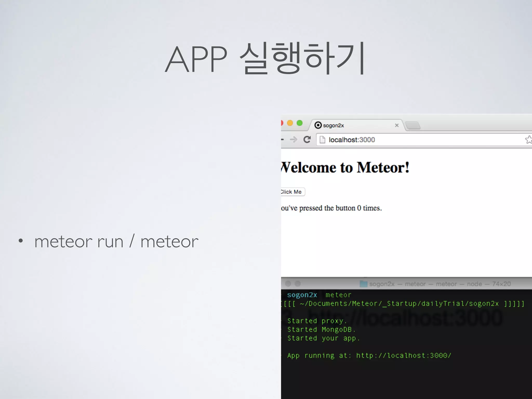This screenshot has width=532, height=399.
Task: Click the Started MongoDB. line
Action: [x=321, y=329]
